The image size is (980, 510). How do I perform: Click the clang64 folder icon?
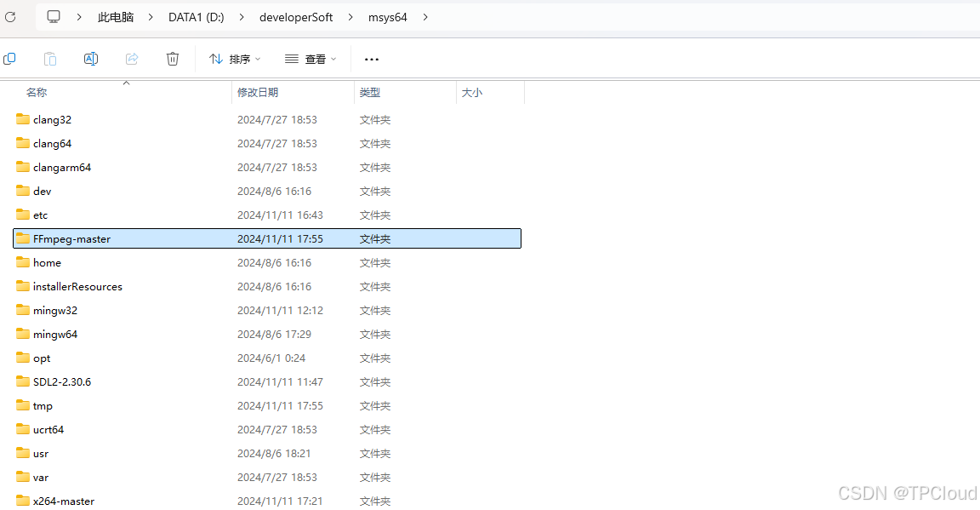point(23,143)
